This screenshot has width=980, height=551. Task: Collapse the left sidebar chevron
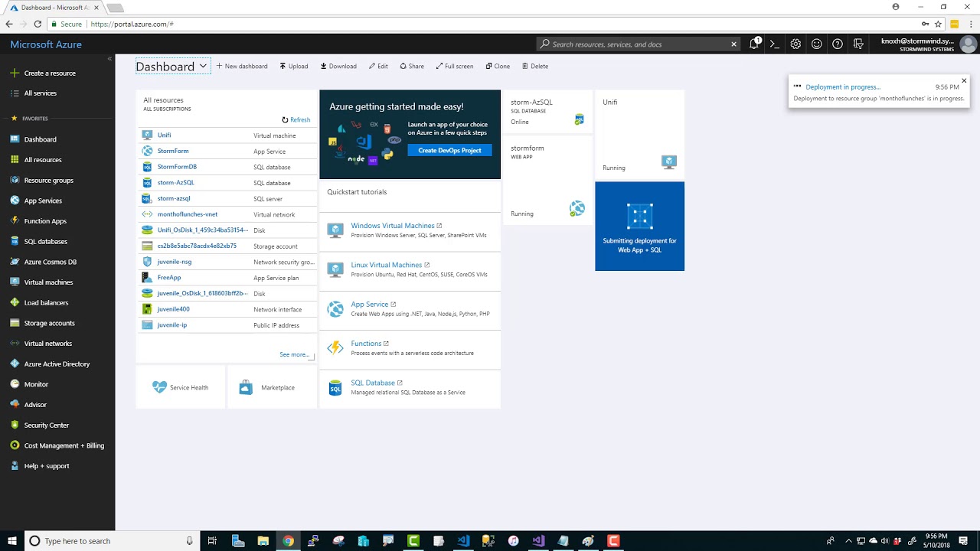click(109, 59)
